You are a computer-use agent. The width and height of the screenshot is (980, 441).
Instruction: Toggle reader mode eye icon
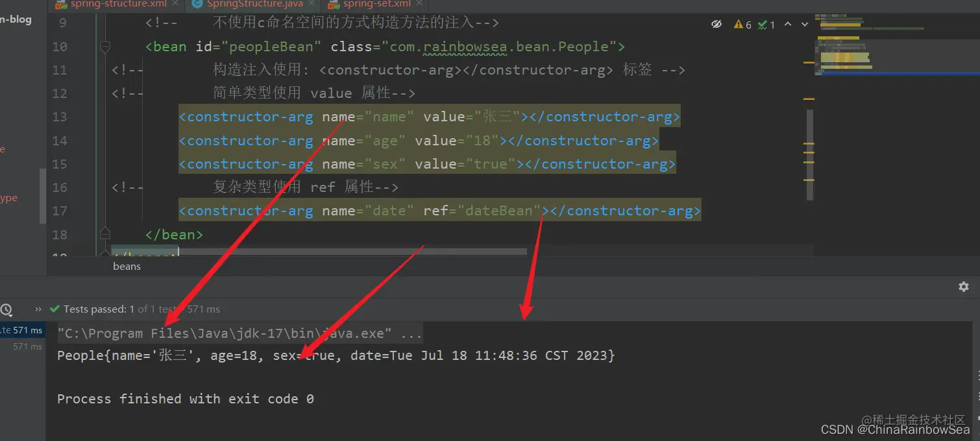(717, 24)
